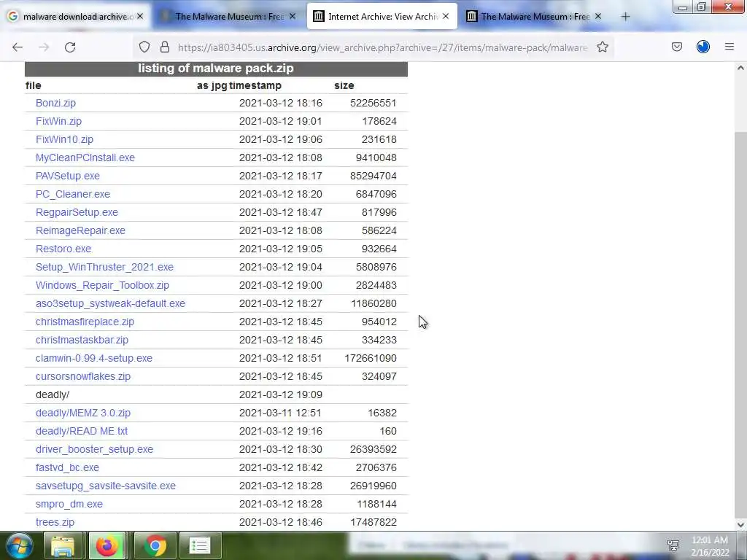This screenshot has height=560, width=747.
Task: Switch to the Google malware download tab
Action: [x=76, y=16]
